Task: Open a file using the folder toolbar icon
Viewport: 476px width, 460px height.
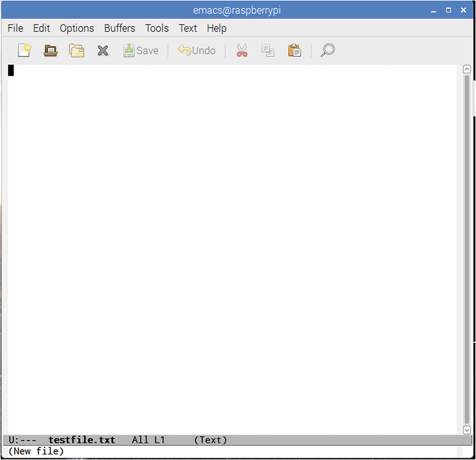Action: point(50,50)
